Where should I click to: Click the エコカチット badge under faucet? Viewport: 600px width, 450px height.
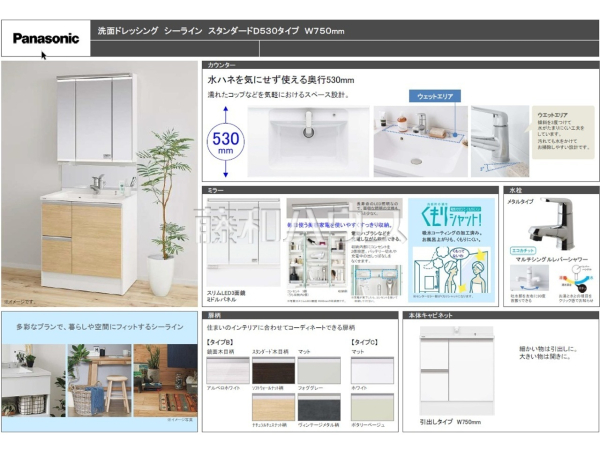click(523, 250)
